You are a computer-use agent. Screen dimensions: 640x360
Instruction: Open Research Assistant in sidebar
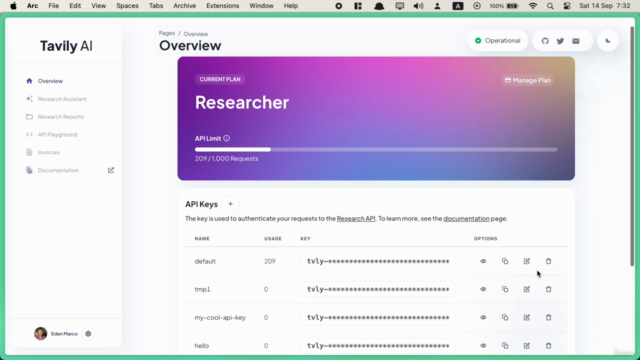[62, 99]
